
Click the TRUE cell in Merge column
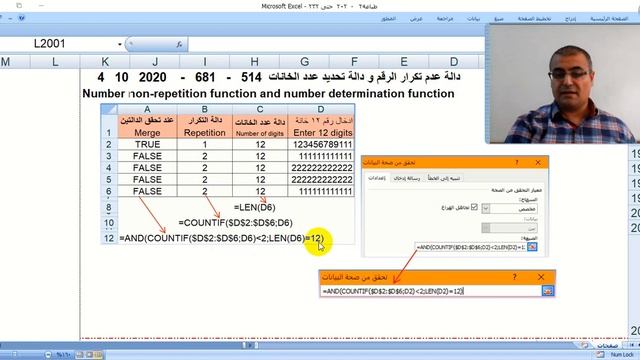coord(147,144)
